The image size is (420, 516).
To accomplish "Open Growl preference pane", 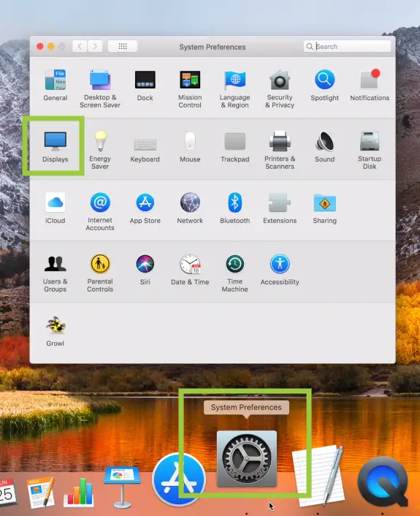I will point(56,331).
